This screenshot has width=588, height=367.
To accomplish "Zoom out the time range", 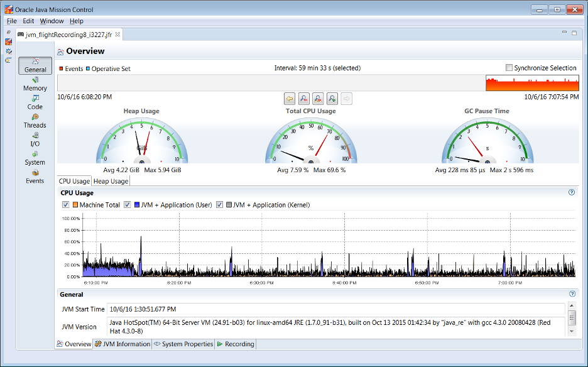I will (x=304, y=99).
